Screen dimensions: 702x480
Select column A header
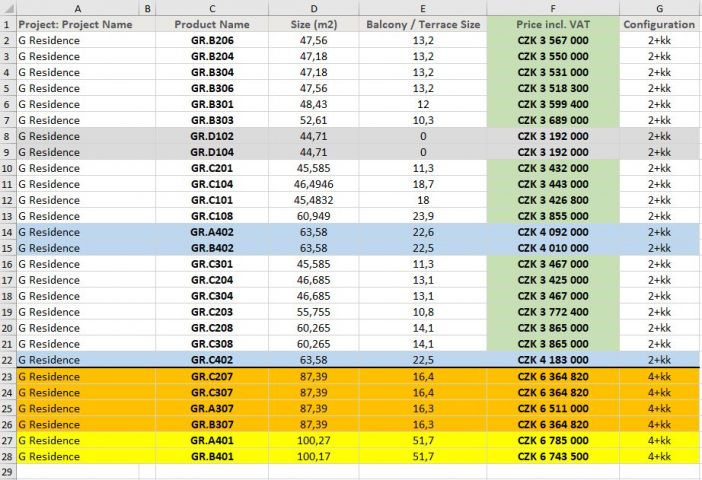tap(77, 8)
